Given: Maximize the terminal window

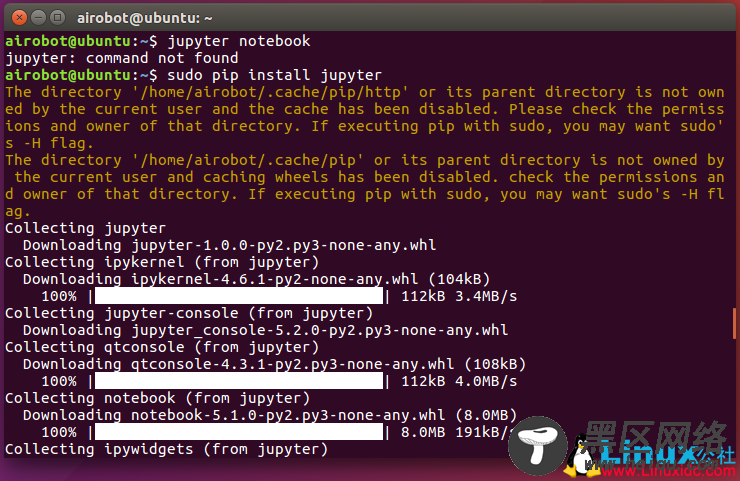Looking at the screenshot, I should [58, 18].
